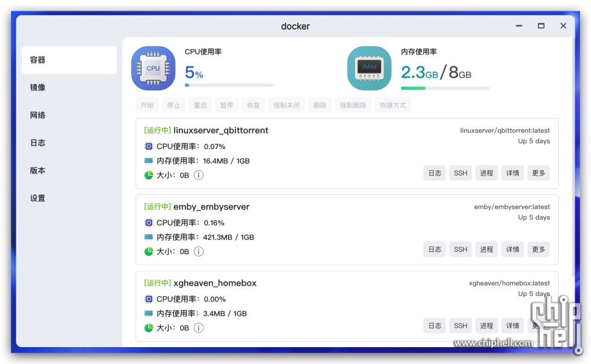Minimize the docker window

click(x=519, y=26)
